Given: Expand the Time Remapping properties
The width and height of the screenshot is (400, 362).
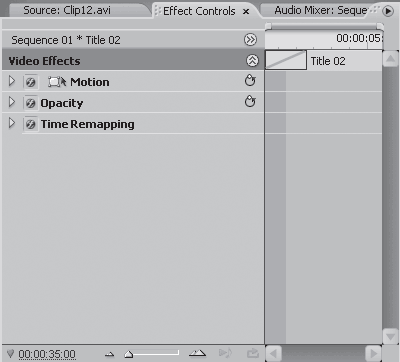Looking at the screenshot, I should (x=12, y=123).
